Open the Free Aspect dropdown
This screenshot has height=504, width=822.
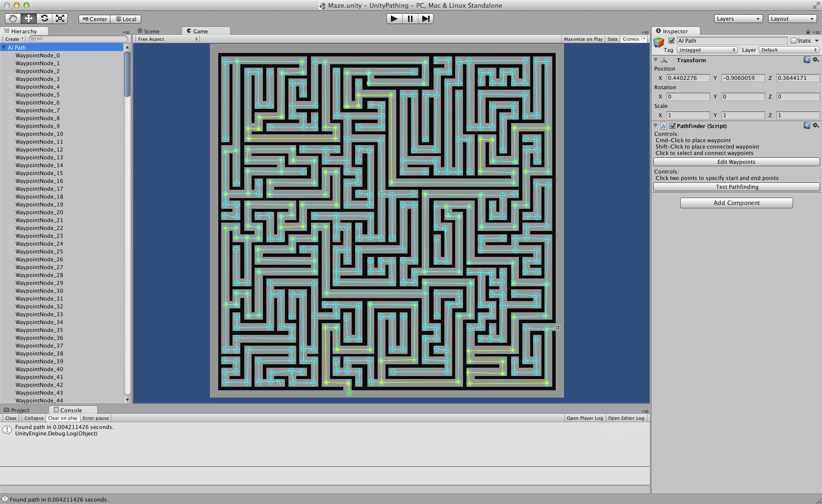[x=167, y=39]
